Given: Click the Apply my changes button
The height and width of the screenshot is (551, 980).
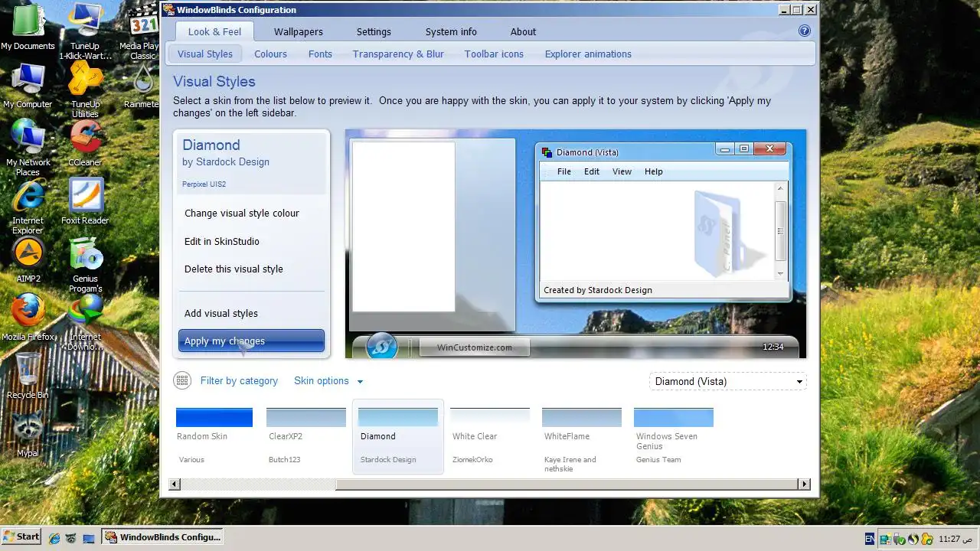Looking at the screenshot, I should (251, 341).
